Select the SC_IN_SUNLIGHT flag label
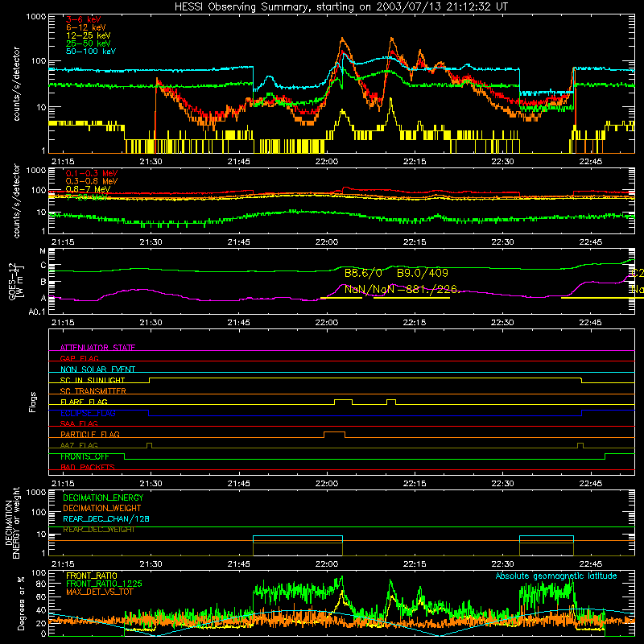644x644 pixels. click(93, 380)
